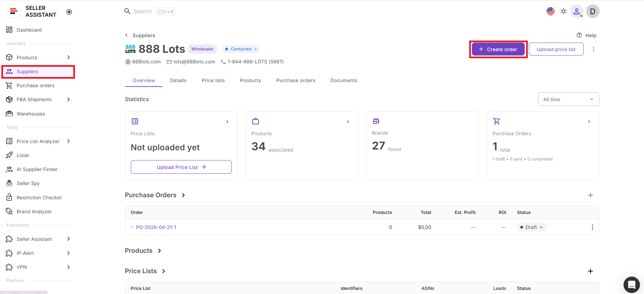644x294 pixels.
Task: Click the Restriction Checker lock icon
Action: (9, 198)
